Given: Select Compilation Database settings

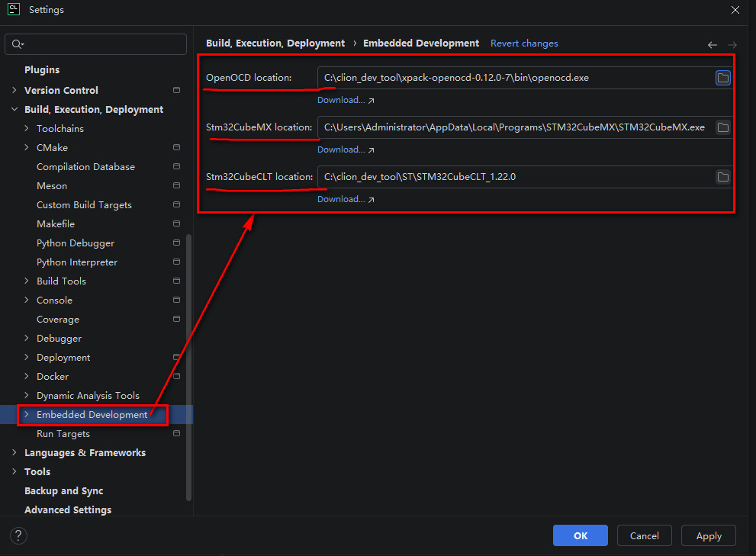Looking at the screenshot, I should (x=85, y=167).
